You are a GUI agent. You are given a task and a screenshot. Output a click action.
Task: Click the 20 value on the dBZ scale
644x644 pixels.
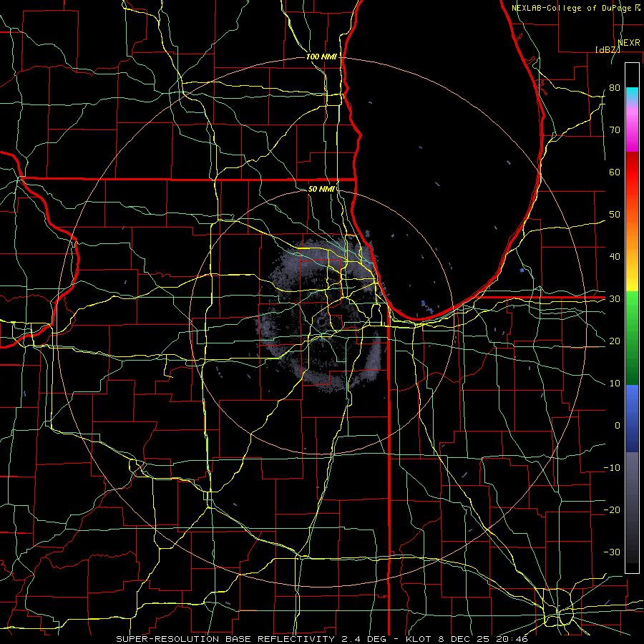[x=615, y=341]
